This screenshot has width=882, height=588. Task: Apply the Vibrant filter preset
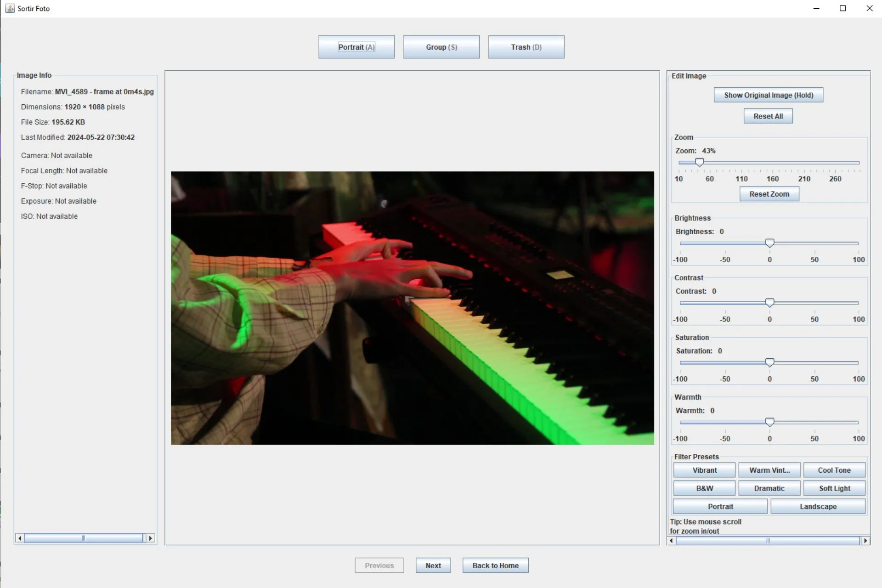(704, 470)
